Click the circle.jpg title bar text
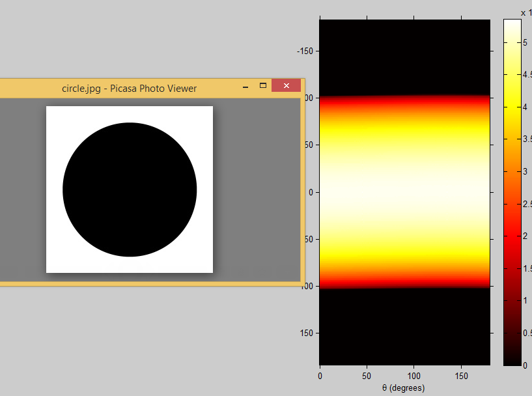The width and height of the screenshot is (532, 396). [x=129, y=88]
